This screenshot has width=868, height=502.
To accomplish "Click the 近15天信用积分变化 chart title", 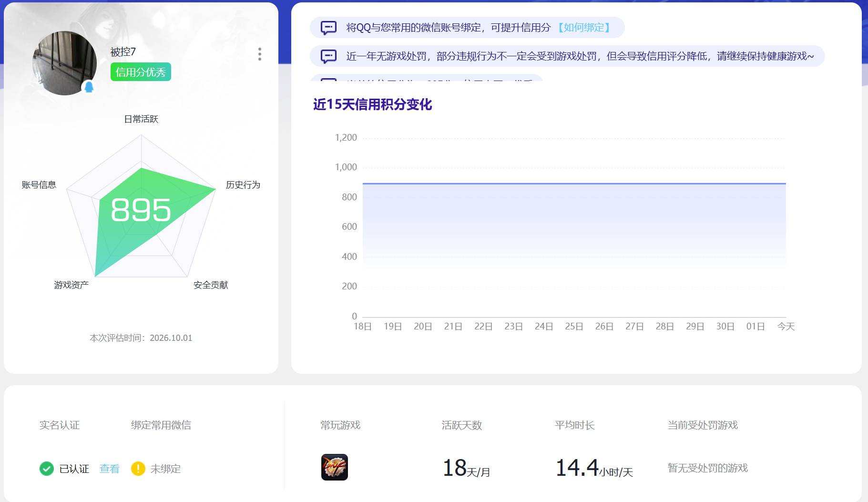I will click(372, 104).
